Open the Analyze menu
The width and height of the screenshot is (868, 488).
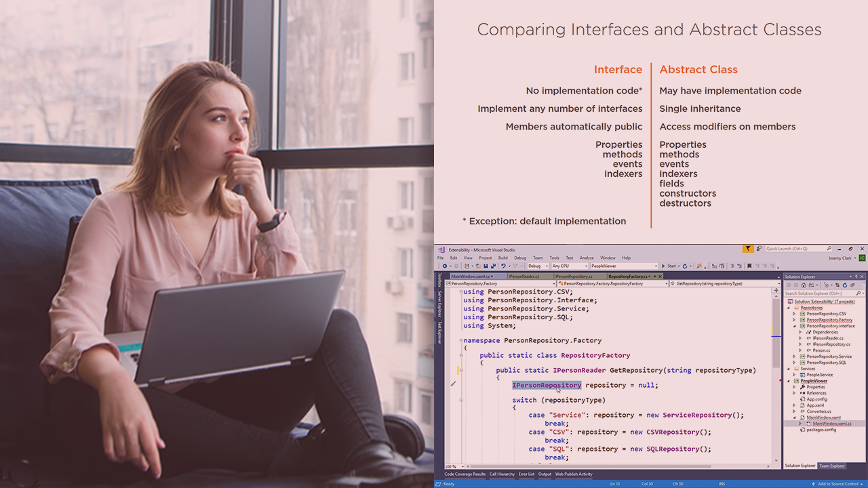587,258
